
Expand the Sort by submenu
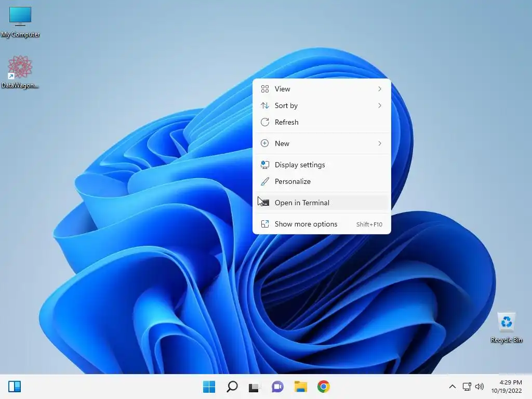[322, 105]
